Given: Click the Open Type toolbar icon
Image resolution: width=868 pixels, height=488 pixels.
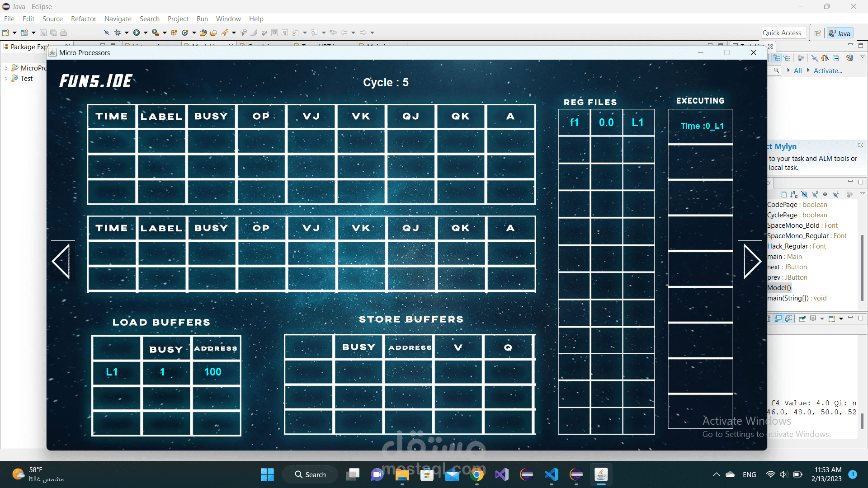Looking at the screenshot, I should [x=203, y=33].
